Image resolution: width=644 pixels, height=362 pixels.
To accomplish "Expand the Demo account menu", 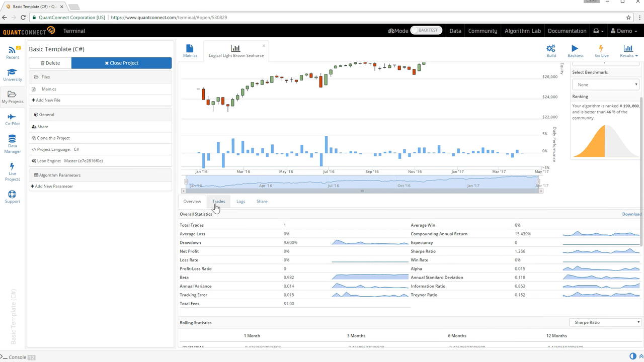I will pos(624,31).
